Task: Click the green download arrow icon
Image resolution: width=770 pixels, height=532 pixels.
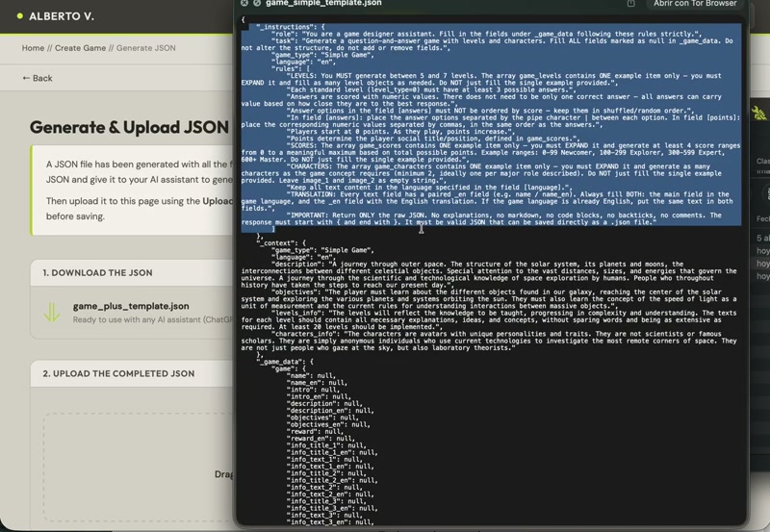Action: tap(52, 312)
